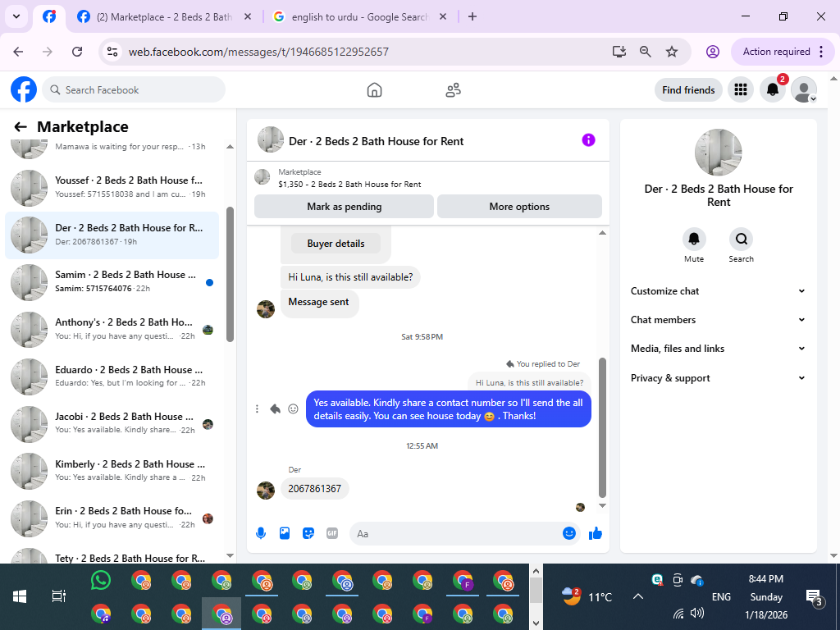Click Der's profile thumbnail in right panel

718,152
